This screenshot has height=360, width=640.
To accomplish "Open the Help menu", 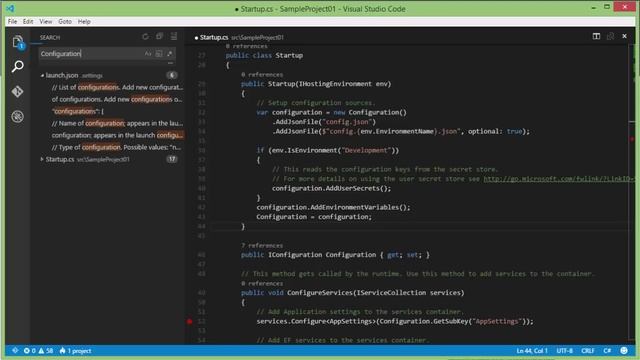I will (x=84, y=21).
